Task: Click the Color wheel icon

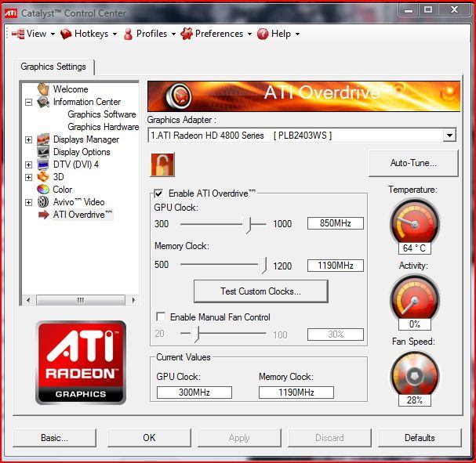Action: [43, 190]
